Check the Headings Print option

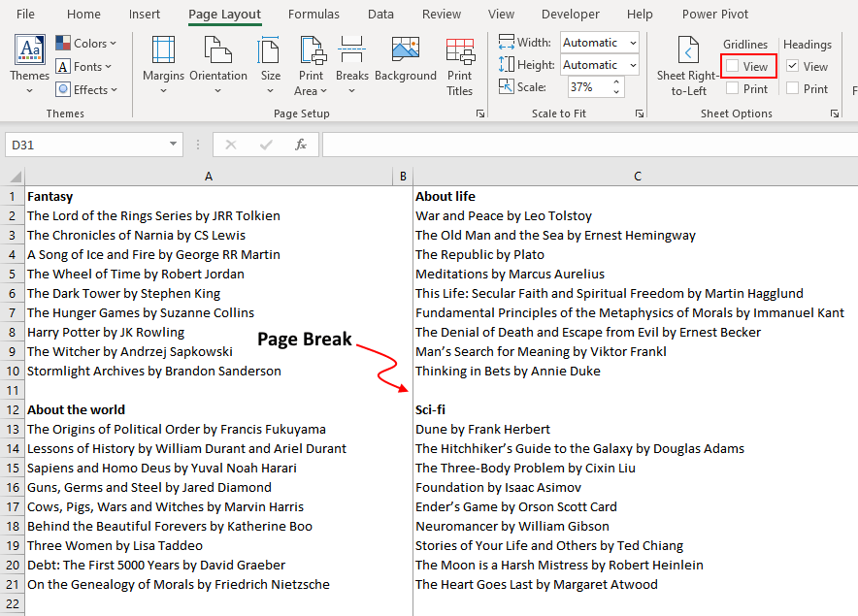coord(793,88)
